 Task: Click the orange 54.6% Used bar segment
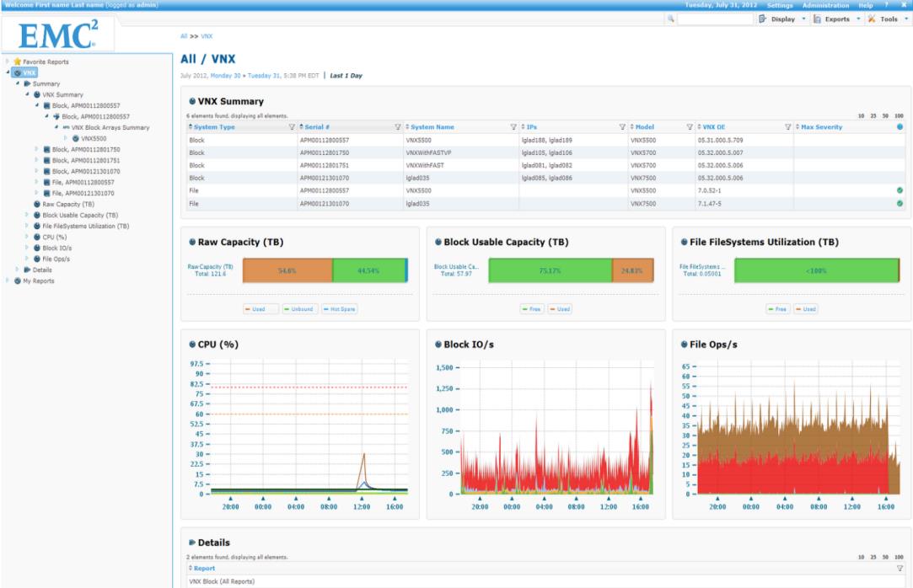(x=287, y=270)
